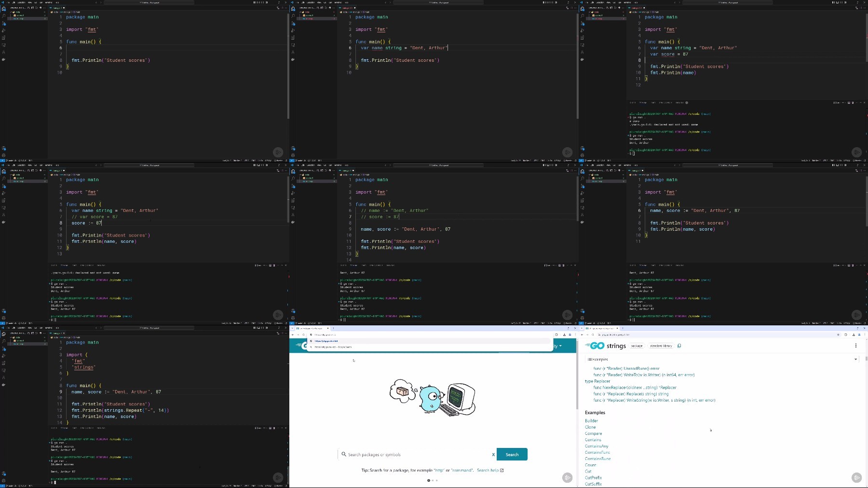Open the Builder example link
The width and height of the screenshot is (868, 488).
pos(592,420)
